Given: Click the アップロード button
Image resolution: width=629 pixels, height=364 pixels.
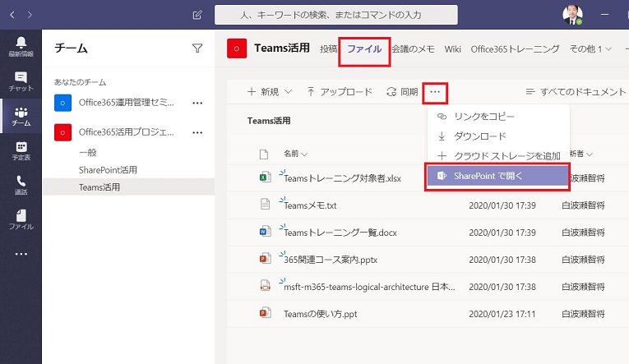Looking at the screenshot, I should click(x=340, y=92).
